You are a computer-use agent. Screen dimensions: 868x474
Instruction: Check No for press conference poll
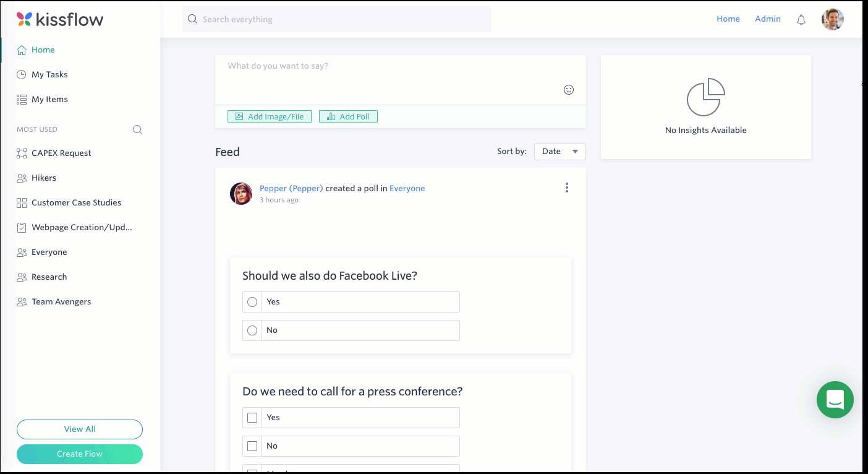(252, 446)
